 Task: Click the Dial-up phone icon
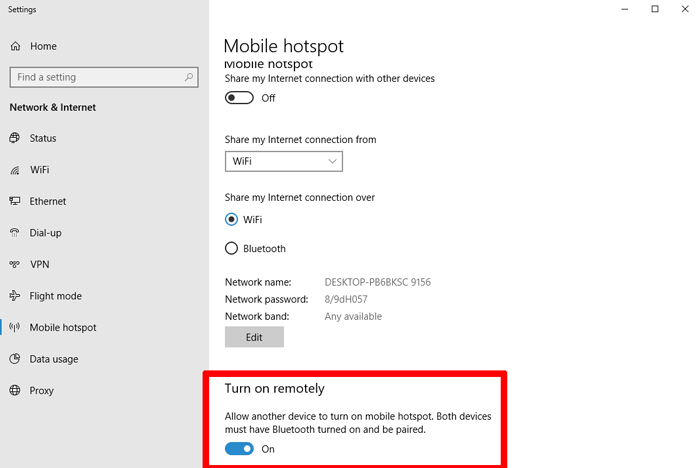[x=15, y=233]
